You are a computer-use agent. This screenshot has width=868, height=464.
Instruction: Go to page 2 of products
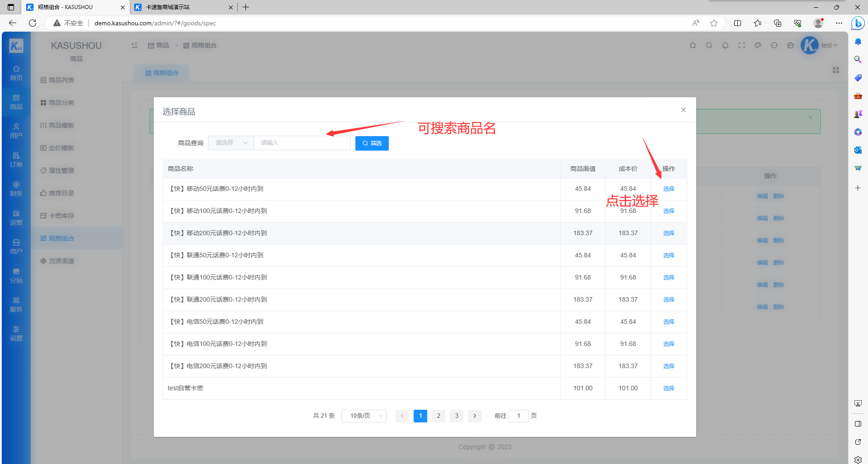point(439,416)
